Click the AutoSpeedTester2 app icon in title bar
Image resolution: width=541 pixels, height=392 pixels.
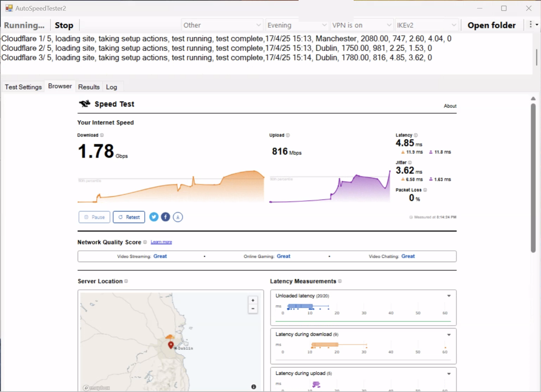click(x=9, y=8)
